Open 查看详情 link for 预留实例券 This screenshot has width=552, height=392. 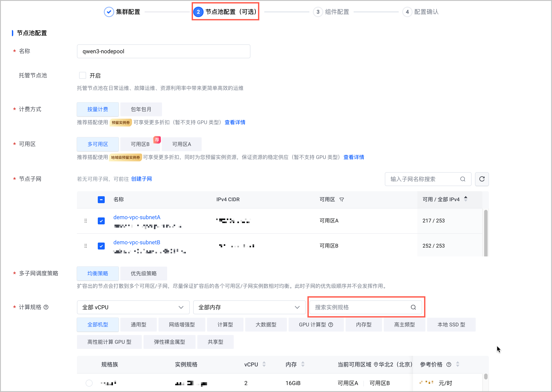tap(235, 122)
